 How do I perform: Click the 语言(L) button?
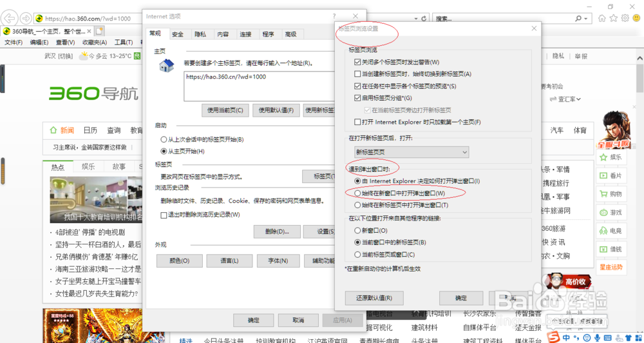229,260
